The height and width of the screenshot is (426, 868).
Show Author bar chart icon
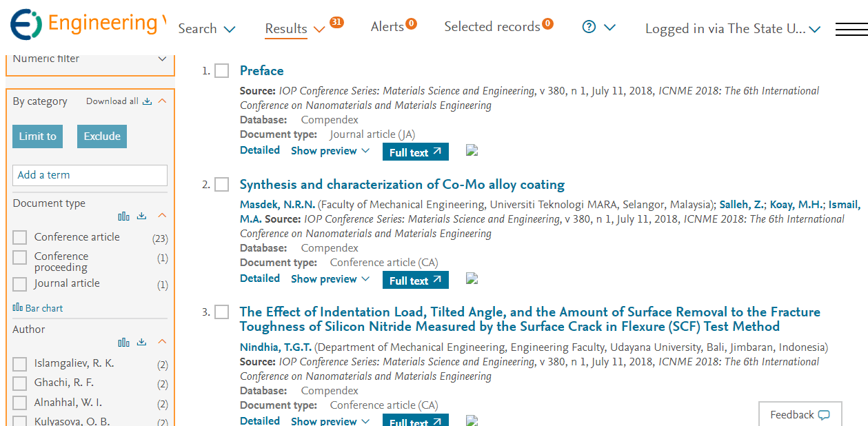(x=123, y=342)
